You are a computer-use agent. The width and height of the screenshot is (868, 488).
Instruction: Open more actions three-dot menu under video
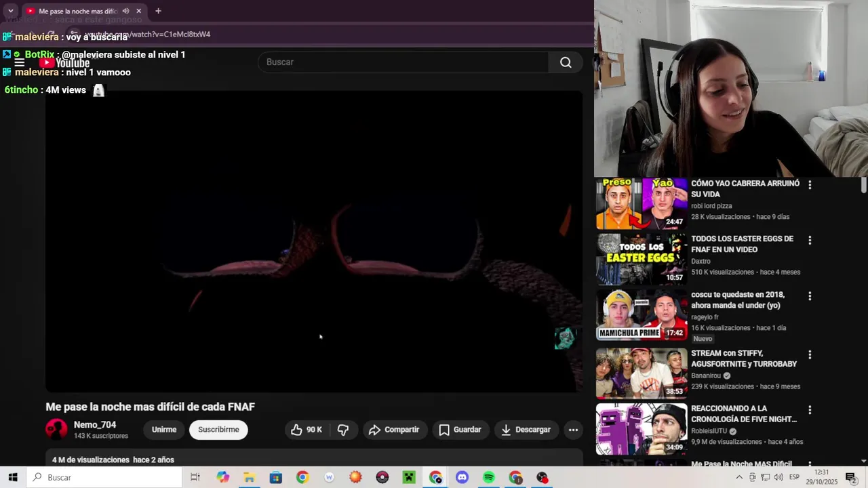click(573, 430)
